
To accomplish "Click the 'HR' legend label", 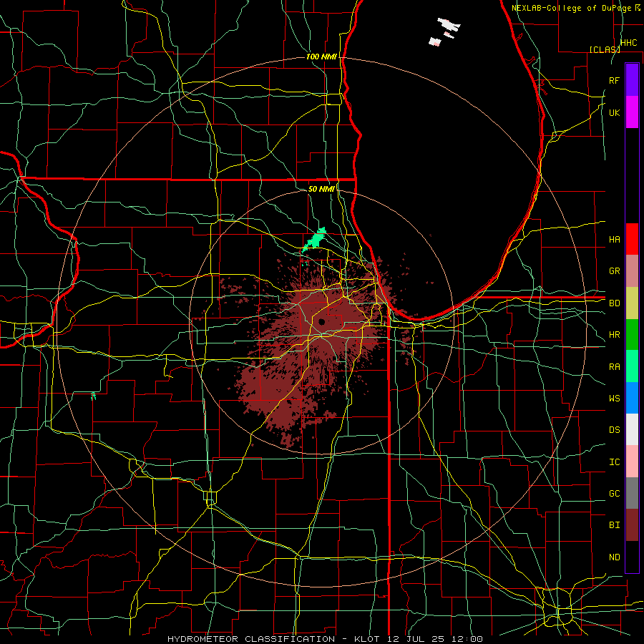I will [x=614, y=335].
